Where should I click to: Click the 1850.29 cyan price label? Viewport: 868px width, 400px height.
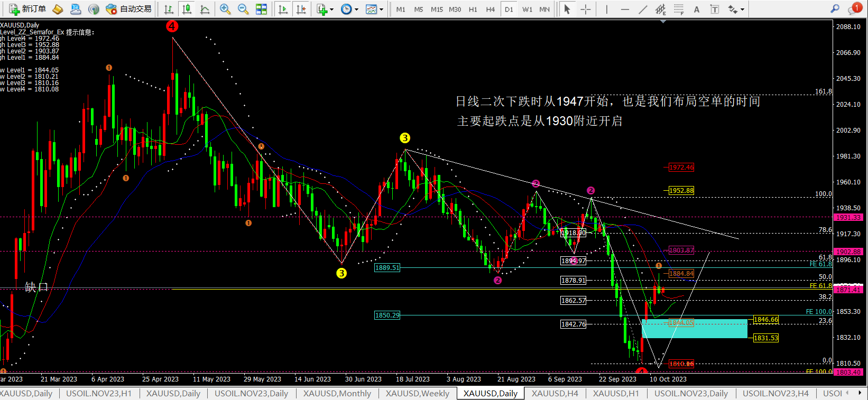tap(387, 315)
